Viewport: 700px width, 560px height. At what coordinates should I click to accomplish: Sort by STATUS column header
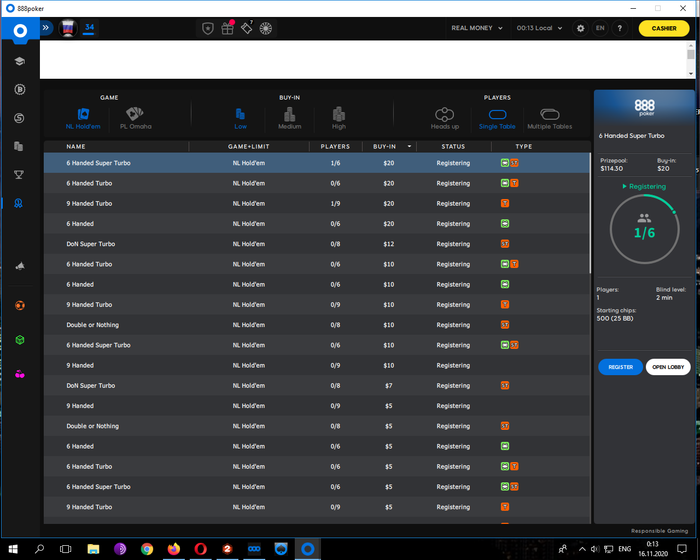tap(453, 146)
